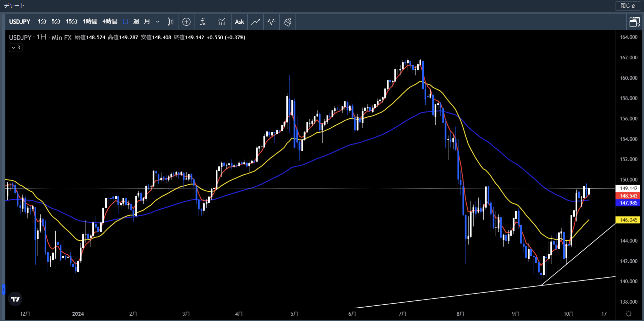Viewport: 644px width, 321px height.
Task: Expand the timeframe dropdown chevron
Action: point(157,22)
